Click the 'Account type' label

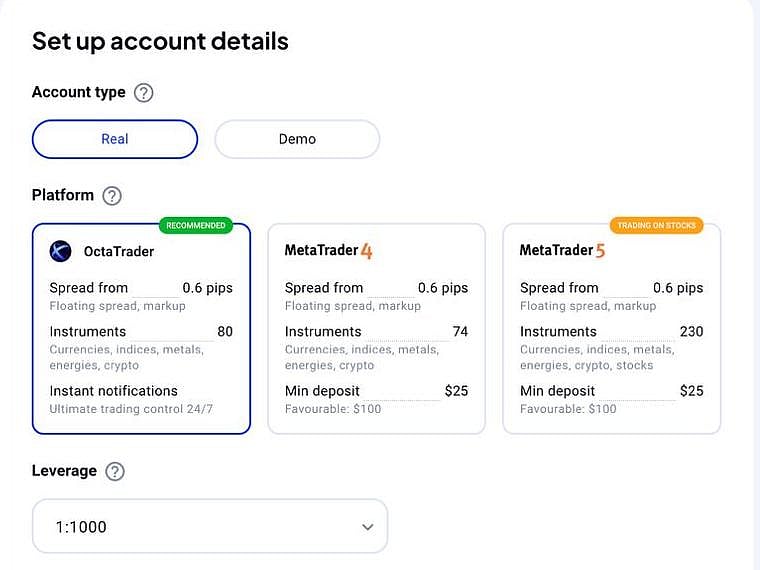[x=79, y=92]
